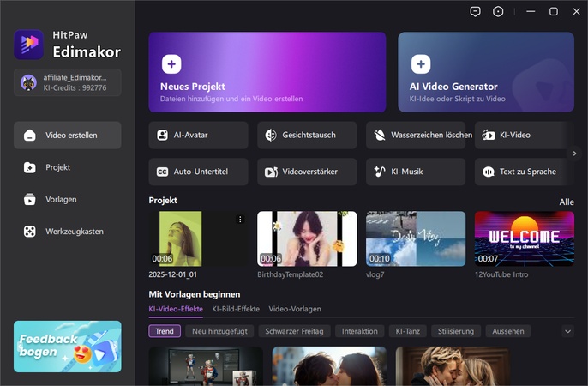588x386 pixels.
Task: Launch the Gesichtstausch tool
Action: click(307, 135)
